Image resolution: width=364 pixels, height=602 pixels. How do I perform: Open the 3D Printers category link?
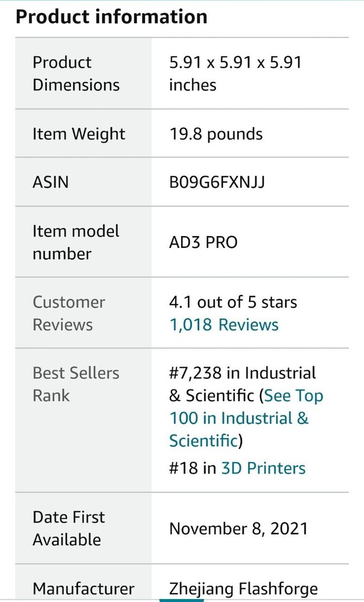[x=264, y=468]
